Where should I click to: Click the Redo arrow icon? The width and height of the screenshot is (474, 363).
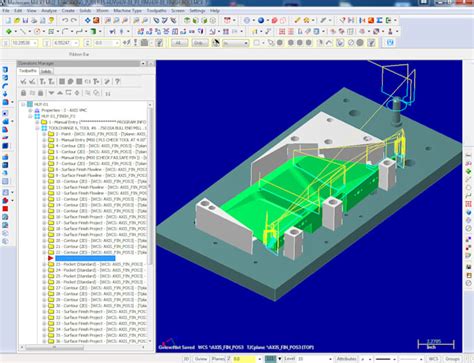pyautogui.click(x=74, y=20)
